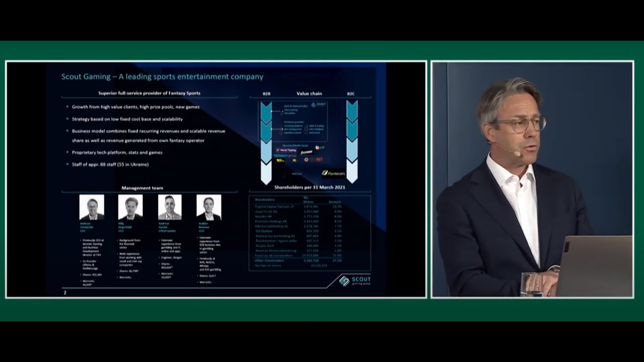644x362 pixels.
Task: Select the CPO/Founder's headshot photo
Action: 170,207
